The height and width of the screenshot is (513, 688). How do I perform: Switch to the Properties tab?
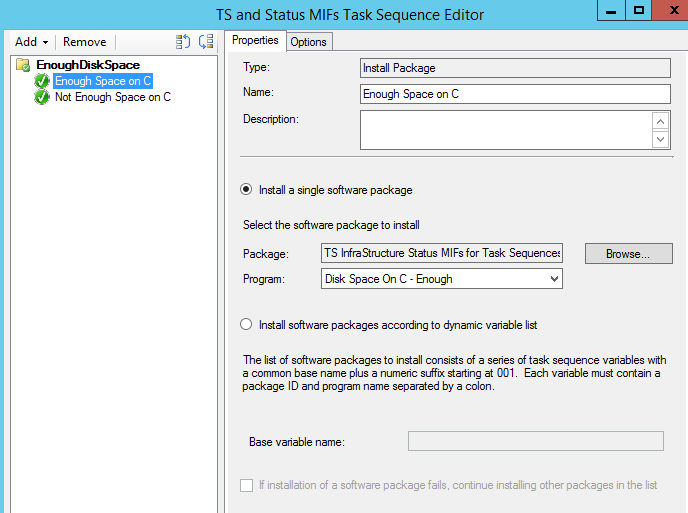point(255,40)
